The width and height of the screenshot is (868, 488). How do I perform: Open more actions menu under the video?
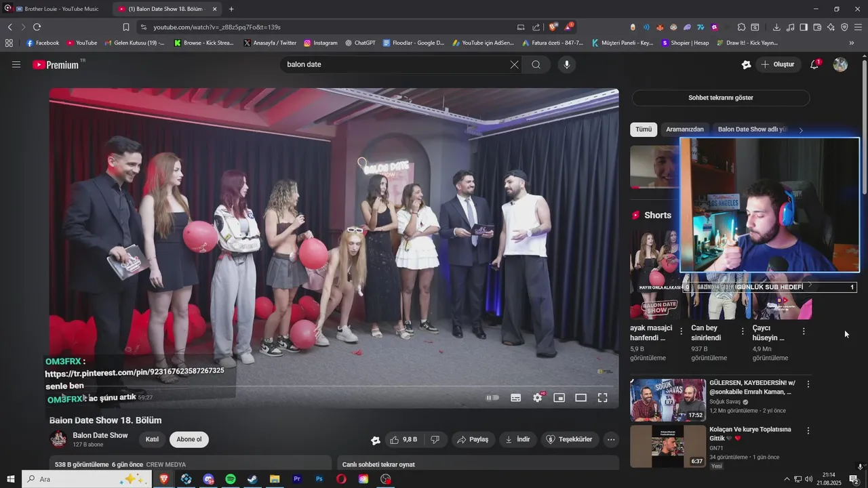click(x=611, y=439)
